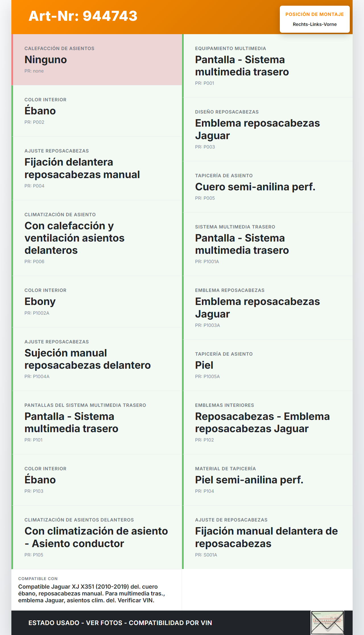
Task: Click the Ebony interior color card
Action: pyautogui.click(x=97, y=302)
